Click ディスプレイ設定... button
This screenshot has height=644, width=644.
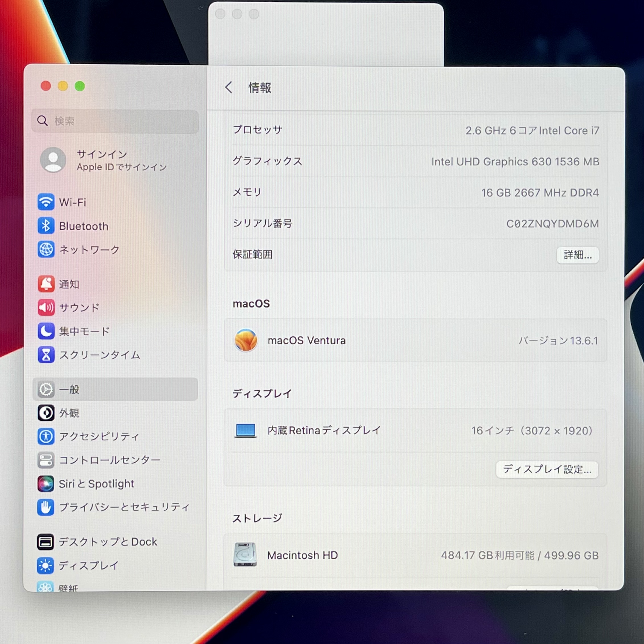(x=547, y=469)
